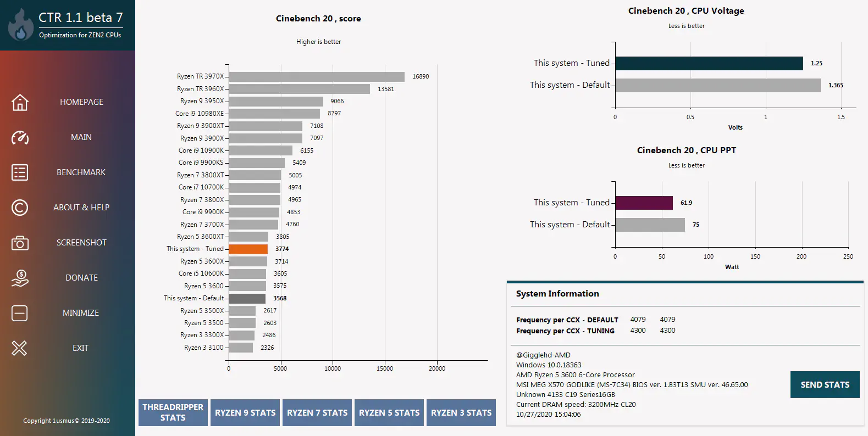The width and height of the screenshot is (868, 436).
Task: Click the minus-box Minimize icon
Action: 19,313
